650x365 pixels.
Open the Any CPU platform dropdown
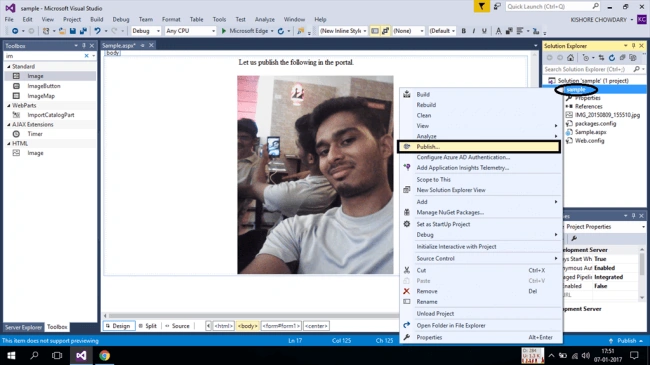tap(190, 31)
